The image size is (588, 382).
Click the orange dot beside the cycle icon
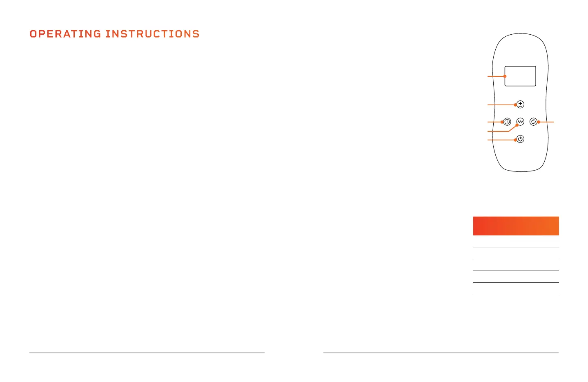coord(539,122)
